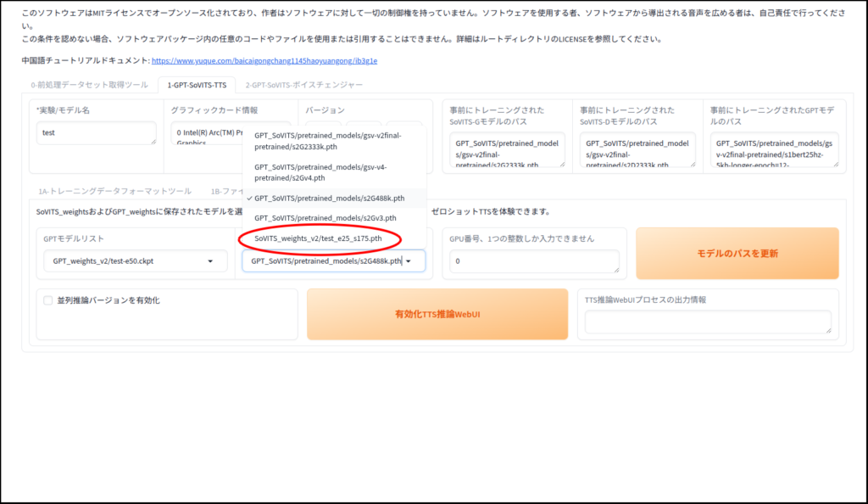Switch to 0-前処理データセット取得ツール tab
This screenshot has height=504, width=868.
click(89, 85)
